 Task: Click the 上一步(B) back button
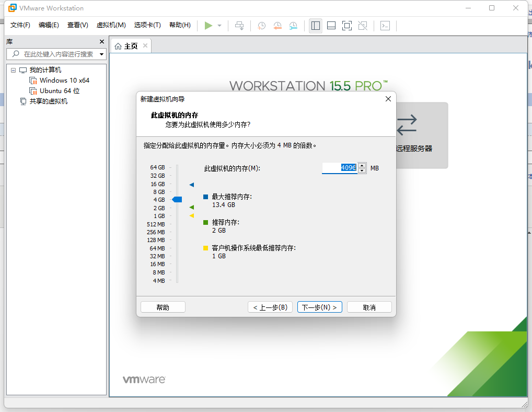[x=270, y=307]
